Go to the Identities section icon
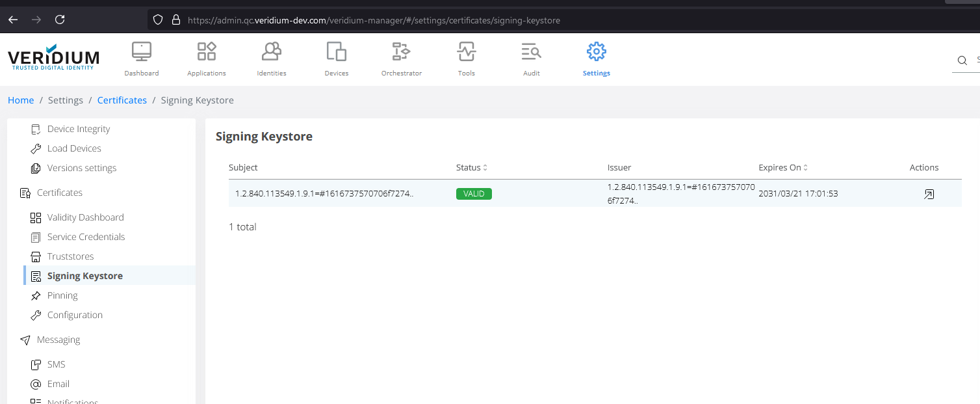Image resolution: width=980 pixels, height=404 pixels. [x=271, y=51]
